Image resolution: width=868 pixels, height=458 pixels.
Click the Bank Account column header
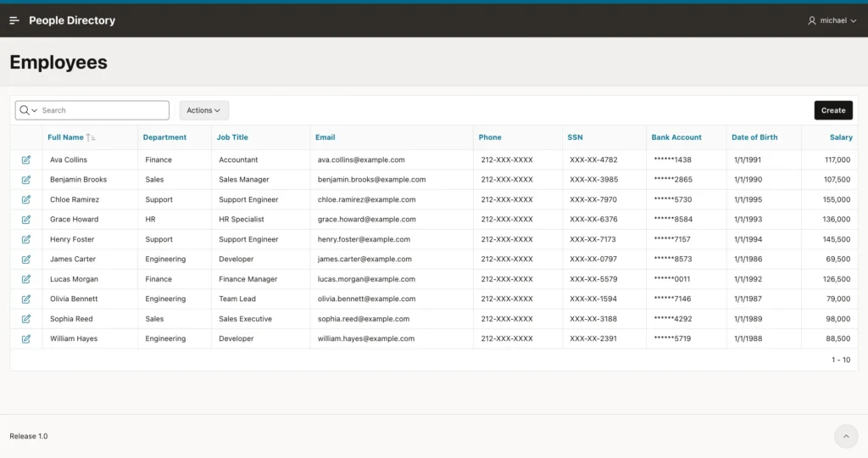[x=676, y=137]
